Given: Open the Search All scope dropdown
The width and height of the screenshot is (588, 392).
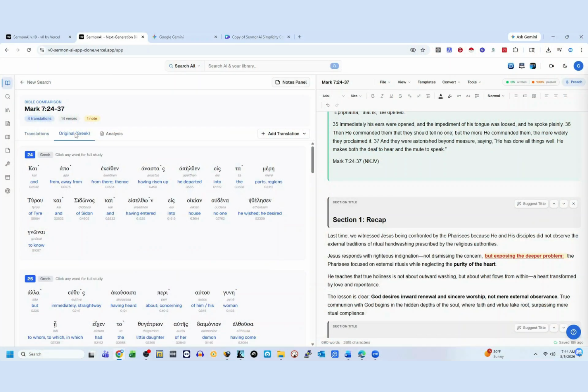Looking at the screenshot, I should (x=184, y=66).
